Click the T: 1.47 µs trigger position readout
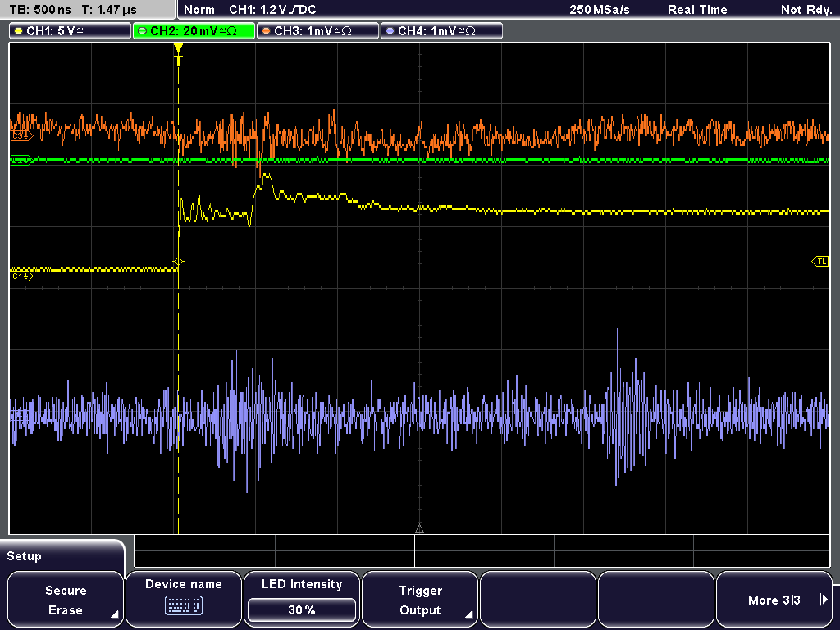 click(x=109, y=10)
